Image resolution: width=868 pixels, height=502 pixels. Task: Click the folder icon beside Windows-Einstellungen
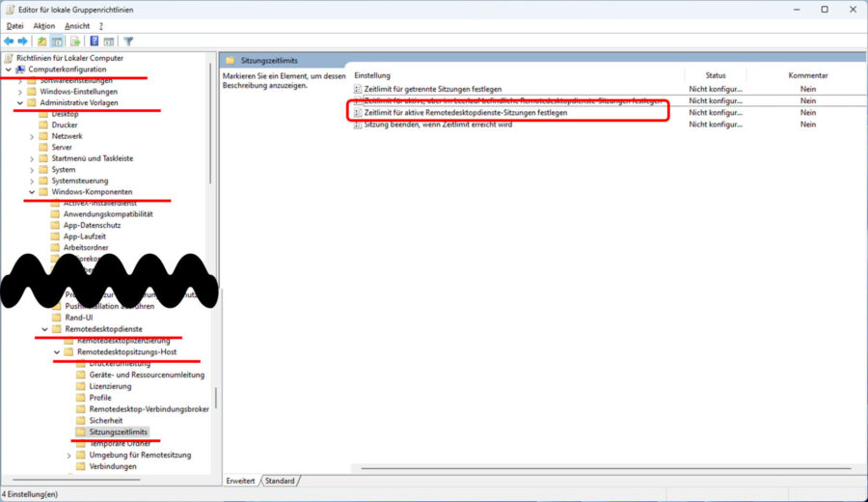32,92
